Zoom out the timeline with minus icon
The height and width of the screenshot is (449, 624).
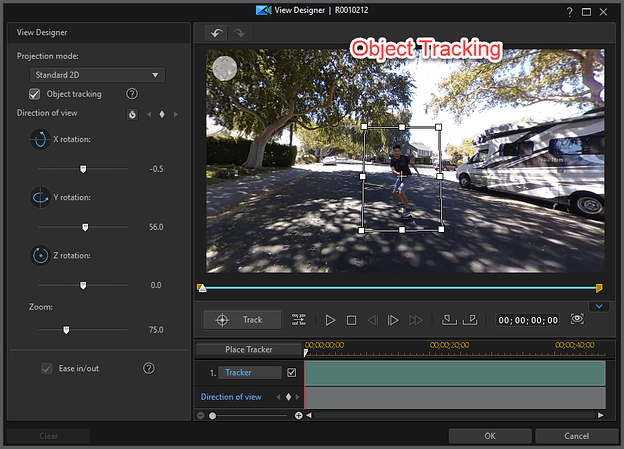tap(201, 416)
